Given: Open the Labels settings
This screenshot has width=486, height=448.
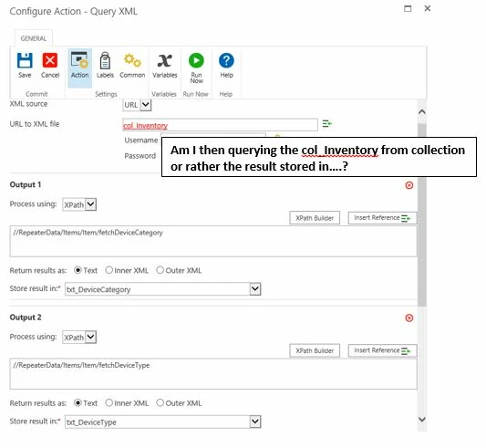Looking at the screenshot, I should [105, 65].
